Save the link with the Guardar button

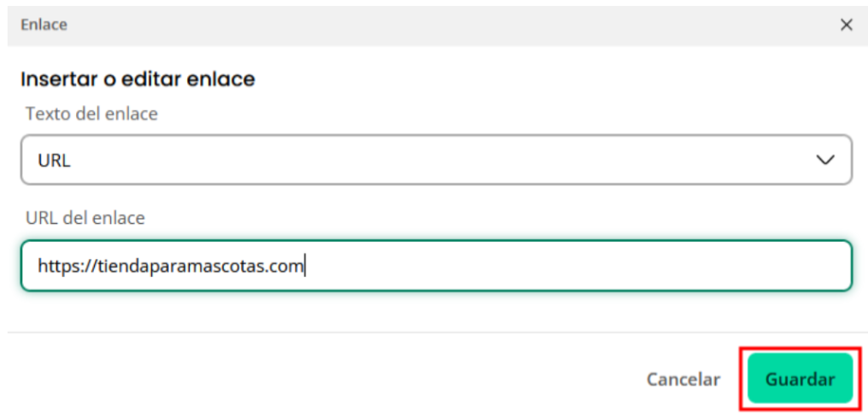[800, 380]
